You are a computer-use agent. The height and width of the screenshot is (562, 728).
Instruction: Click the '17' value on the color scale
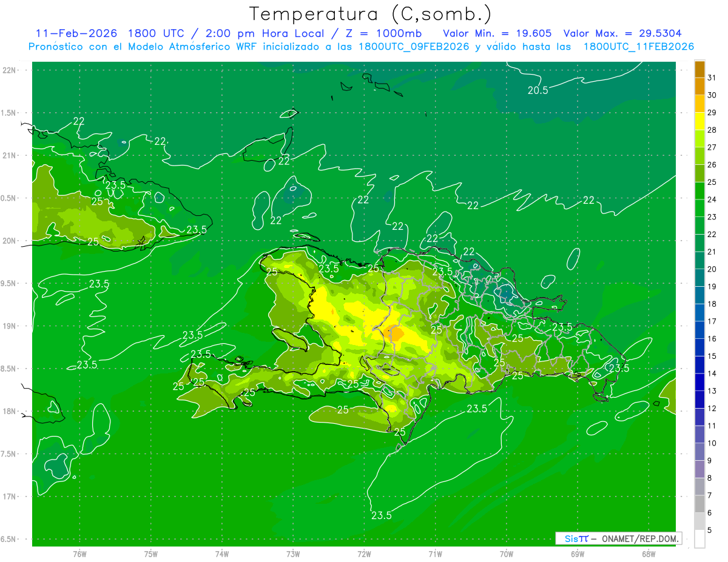[712, 321]
